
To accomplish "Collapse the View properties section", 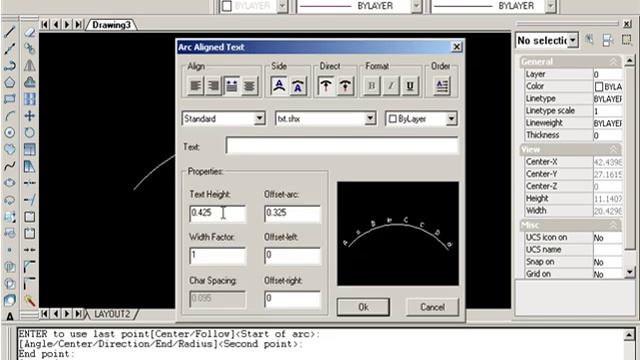I will click(613, 149).
